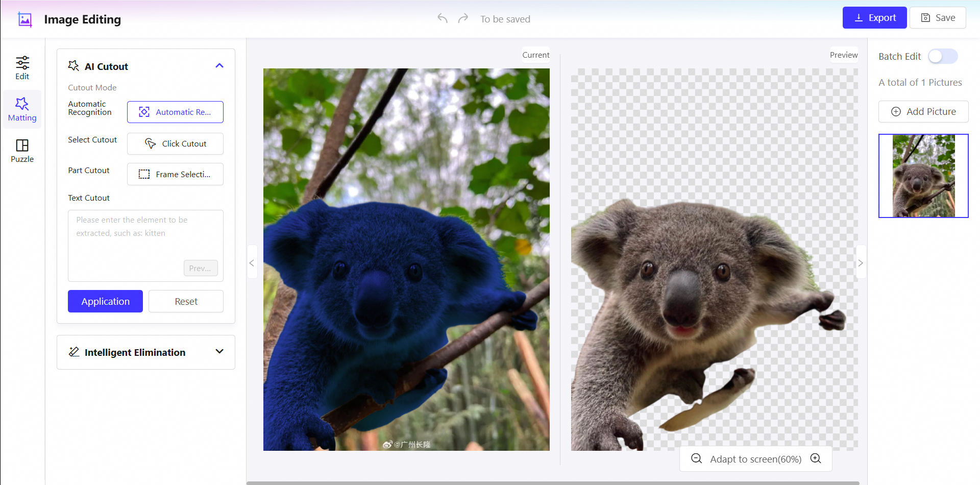Open the Puzzle tab
This screenshot has width=980, height=485.
(x=22, y=151)
